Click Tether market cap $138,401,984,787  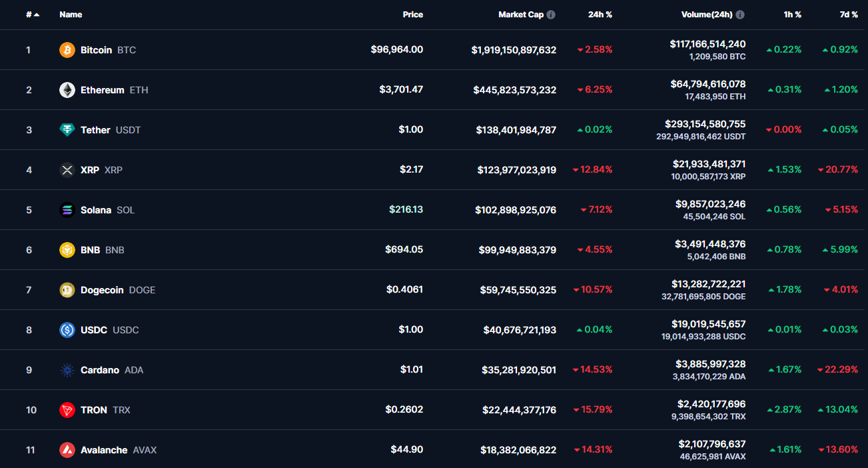[516, 130]
